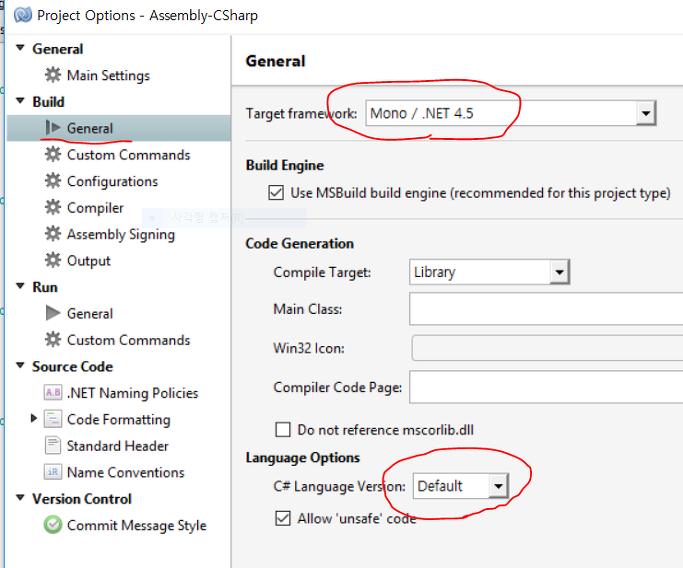Collapse the General tree section
Screen dimensions: 683x568
pyautogui.click(x=20, y=48)
